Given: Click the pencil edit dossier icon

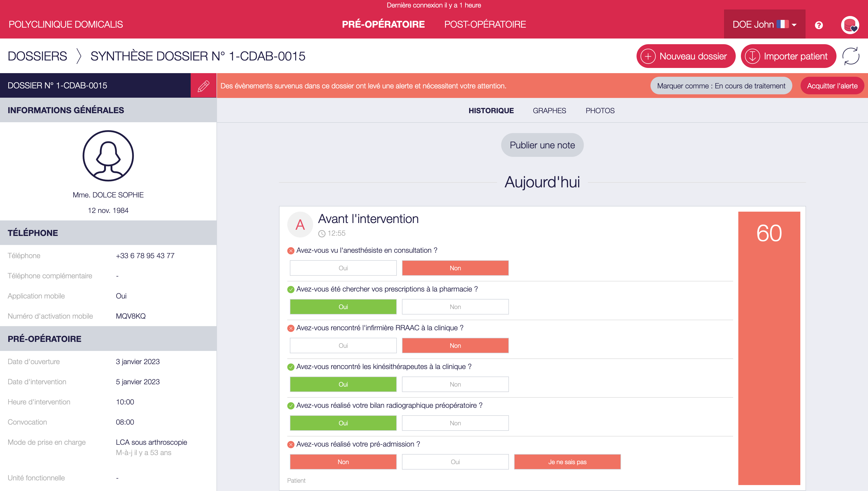Looking at the screenshot, I should [x=203, y=86].
